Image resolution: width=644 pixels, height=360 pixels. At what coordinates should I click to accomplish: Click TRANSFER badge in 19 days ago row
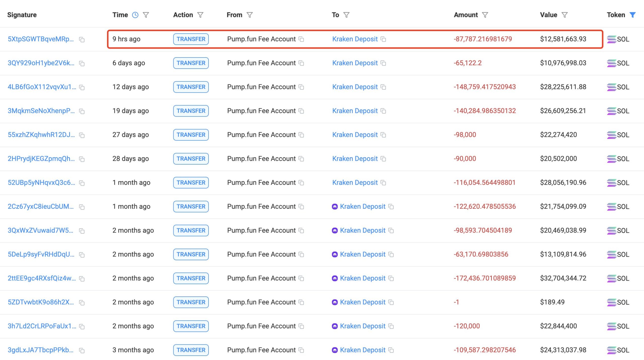click(191, 111)
